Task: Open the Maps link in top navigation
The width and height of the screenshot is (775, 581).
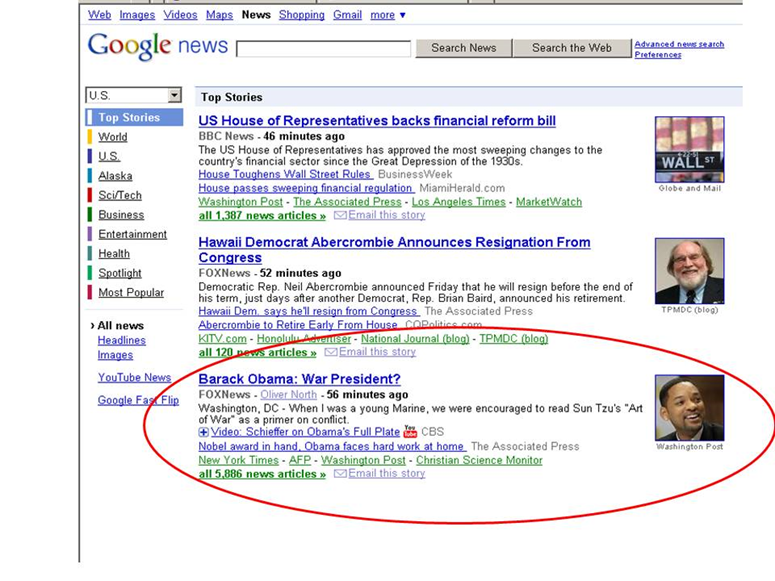Action: pos(219,15)
